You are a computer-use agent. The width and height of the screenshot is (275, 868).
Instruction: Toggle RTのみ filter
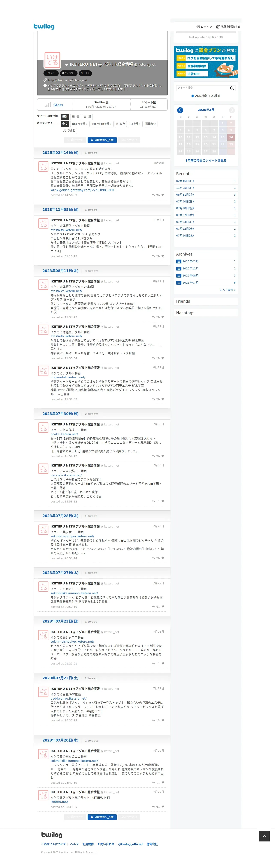120,124
